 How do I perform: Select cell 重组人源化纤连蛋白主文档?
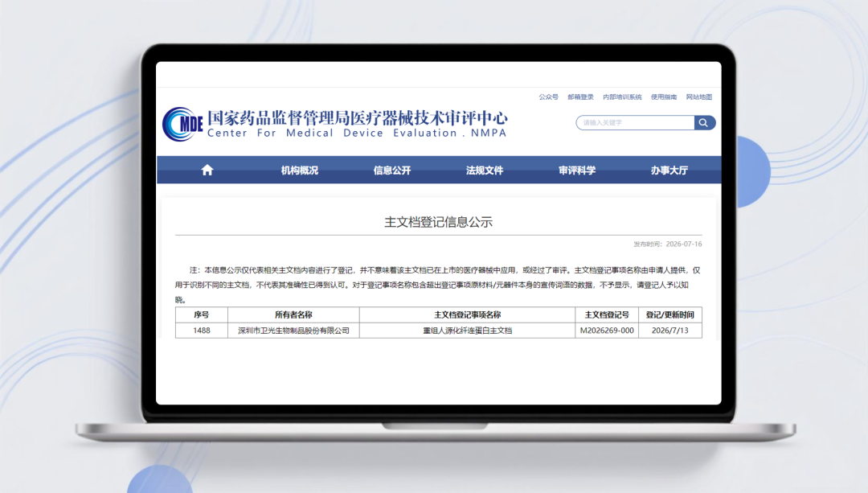point(467,331)
